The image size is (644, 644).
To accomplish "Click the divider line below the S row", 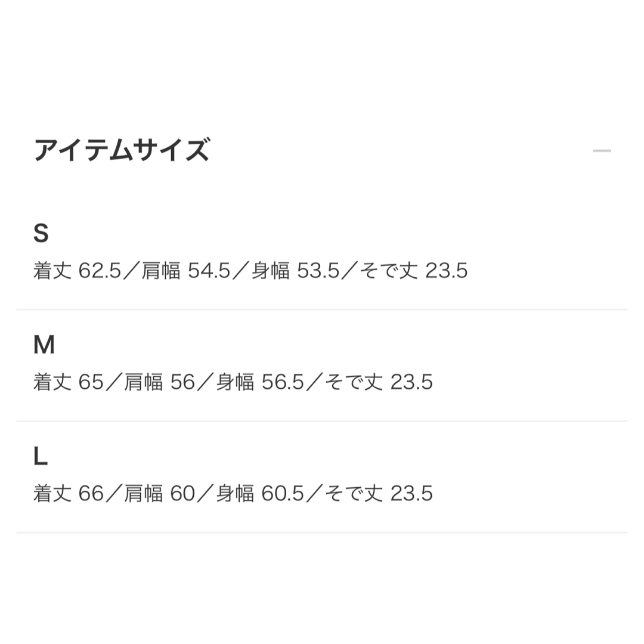I will [x=322, y=309].
